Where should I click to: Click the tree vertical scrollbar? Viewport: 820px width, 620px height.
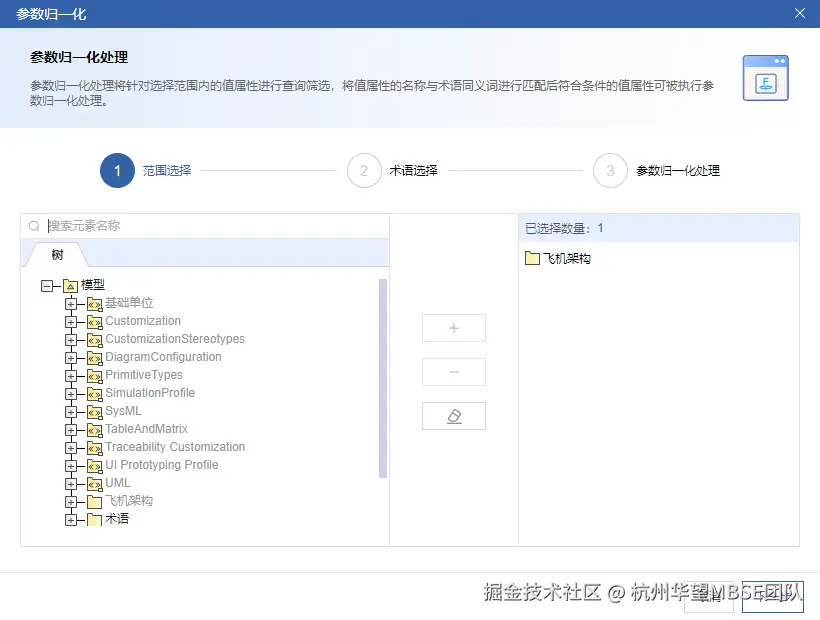pos(383,378)
